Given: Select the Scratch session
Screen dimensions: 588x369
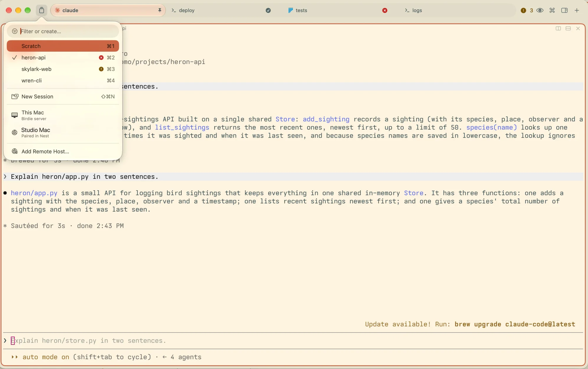Looking at the screenshot, I should pyautogui.click(x=63, y=46).
